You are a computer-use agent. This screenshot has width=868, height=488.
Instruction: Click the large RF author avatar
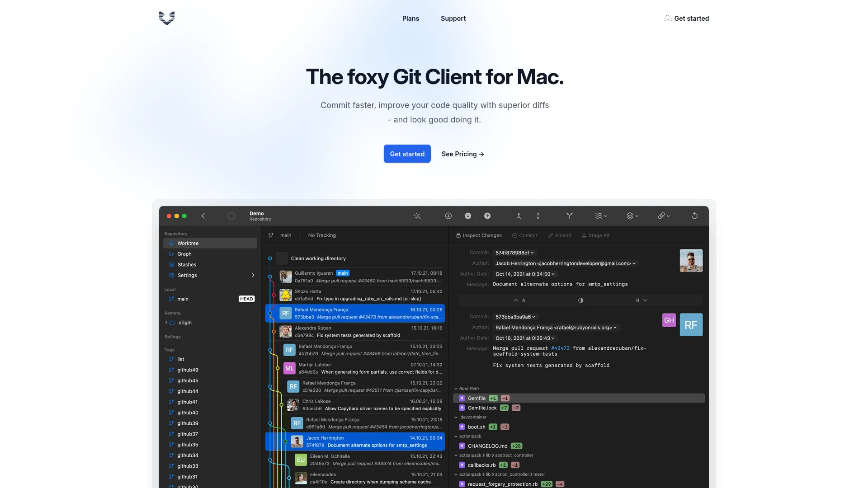[691, 325]
